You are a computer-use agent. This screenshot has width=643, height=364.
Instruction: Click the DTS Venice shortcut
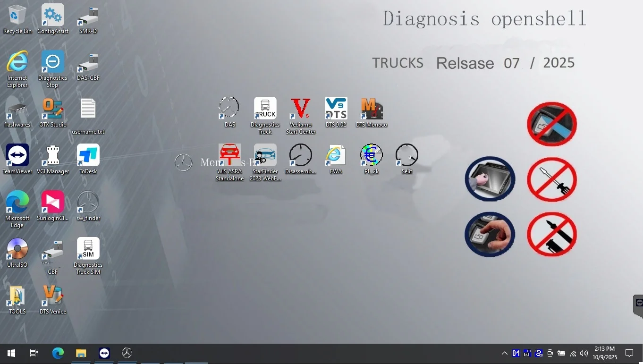53,300
